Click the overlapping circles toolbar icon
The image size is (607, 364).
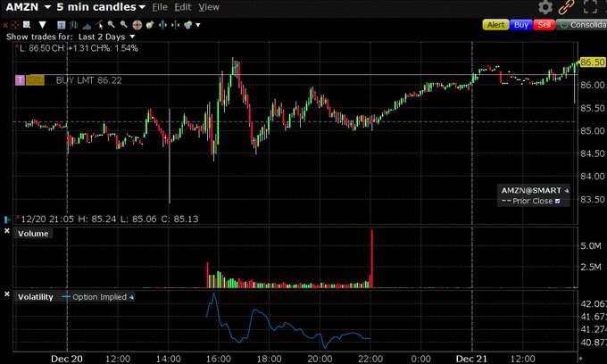[x=188, y=25]
